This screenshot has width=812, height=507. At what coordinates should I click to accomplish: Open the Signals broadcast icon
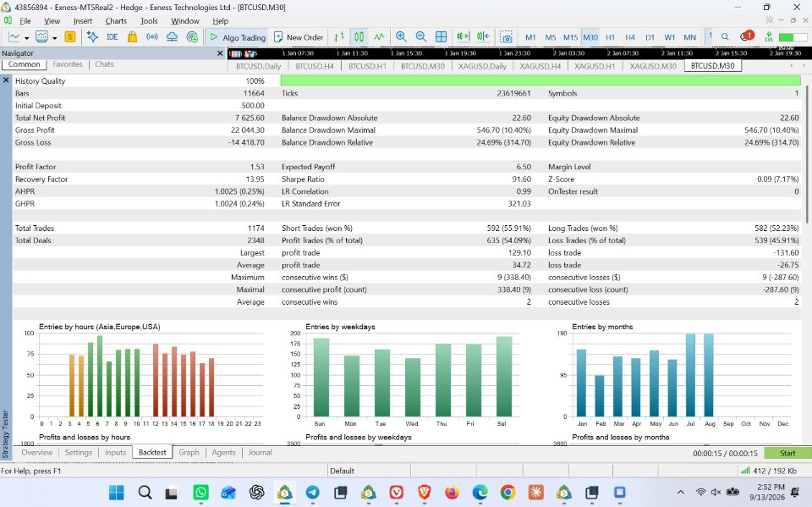click(x=152, y=36)
